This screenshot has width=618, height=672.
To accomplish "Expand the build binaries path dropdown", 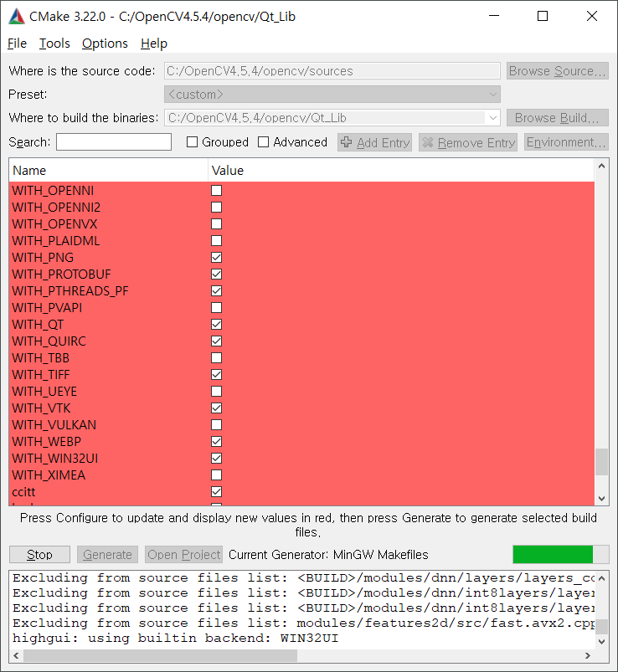I will (x=493, y=117).
